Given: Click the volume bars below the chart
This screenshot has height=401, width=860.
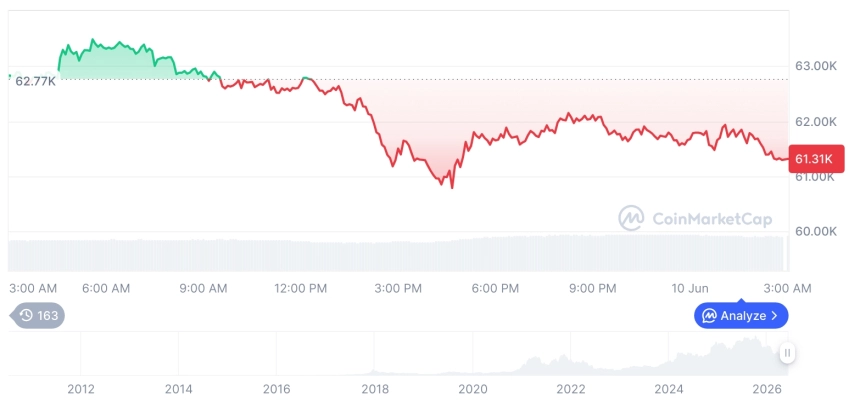Looking at the screenshot, I should coord(398,253).
